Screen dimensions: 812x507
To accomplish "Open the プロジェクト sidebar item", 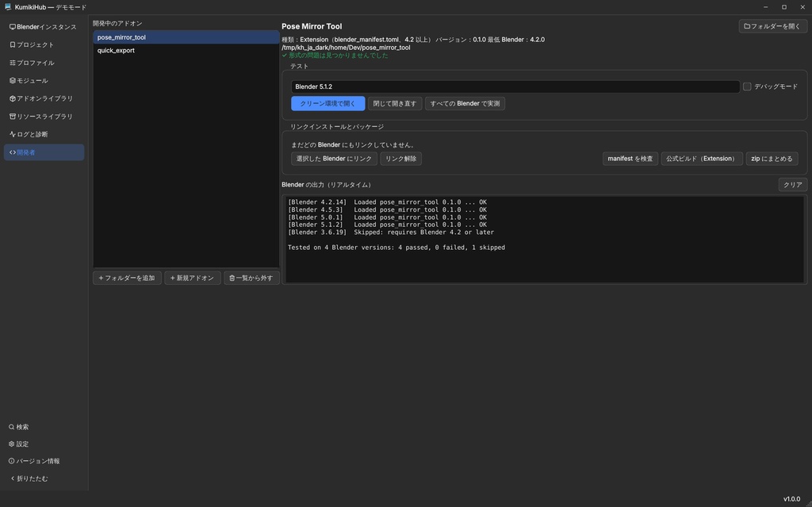I will click(44, 44).
